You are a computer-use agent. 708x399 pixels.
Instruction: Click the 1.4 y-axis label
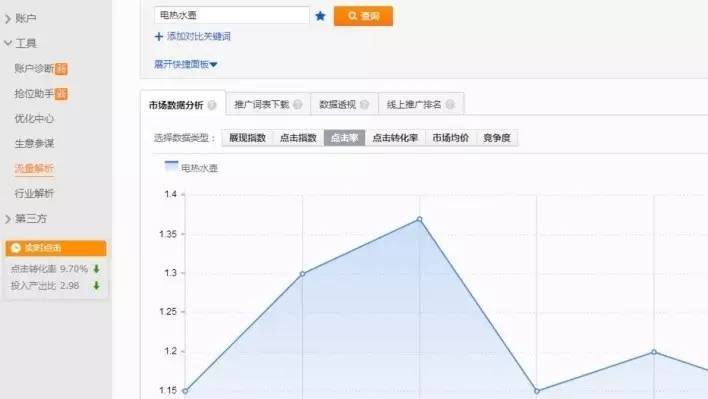click(x=171, y=195)
